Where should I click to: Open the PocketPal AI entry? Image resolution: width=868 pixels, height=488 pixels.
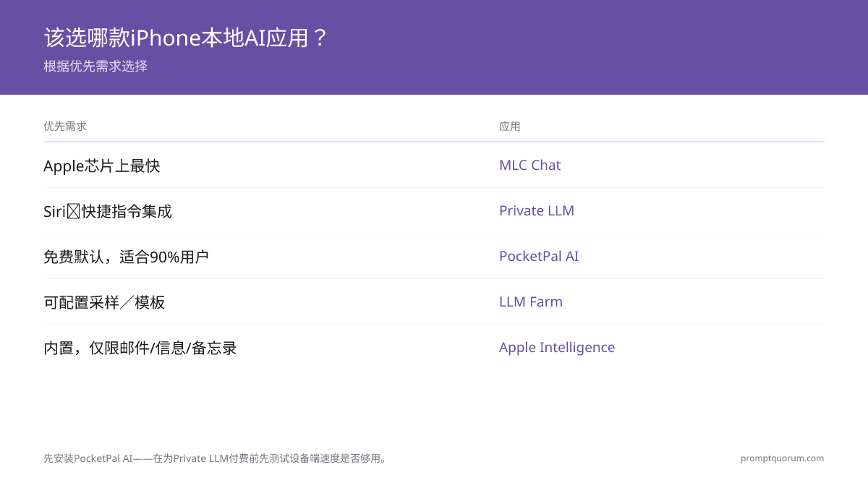(x=539, y=256)
